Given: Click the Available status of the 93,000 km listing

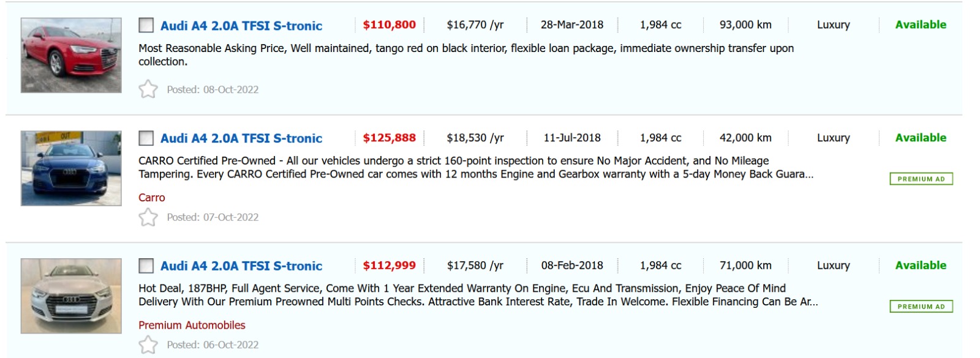Looking at the screenshot, I should (x=920, y=25).
